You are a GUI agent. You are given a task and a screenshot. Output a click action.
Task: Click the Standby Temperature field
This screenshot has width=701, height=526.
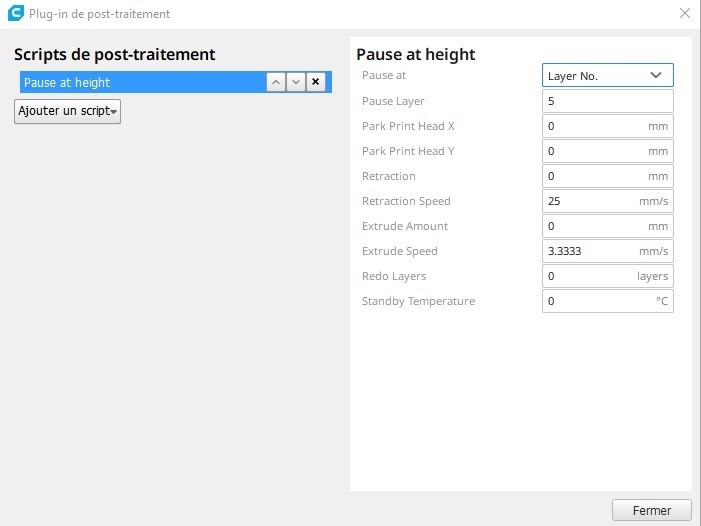[597, 301]
